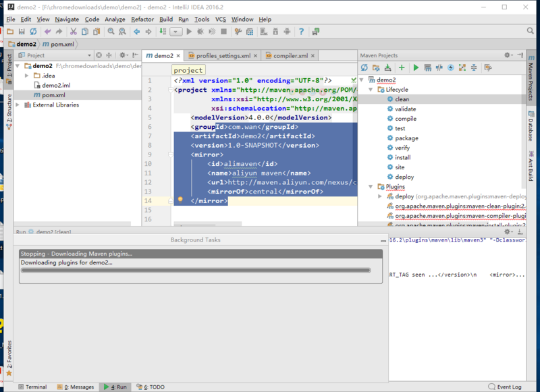Click the Back navigation arrow
The image size is (540, 392).
point(137,32)
